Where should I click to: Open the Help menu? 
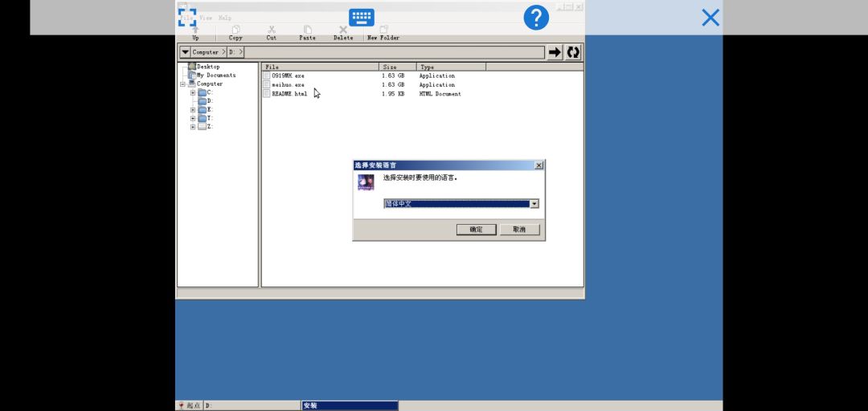click(225, 18)
